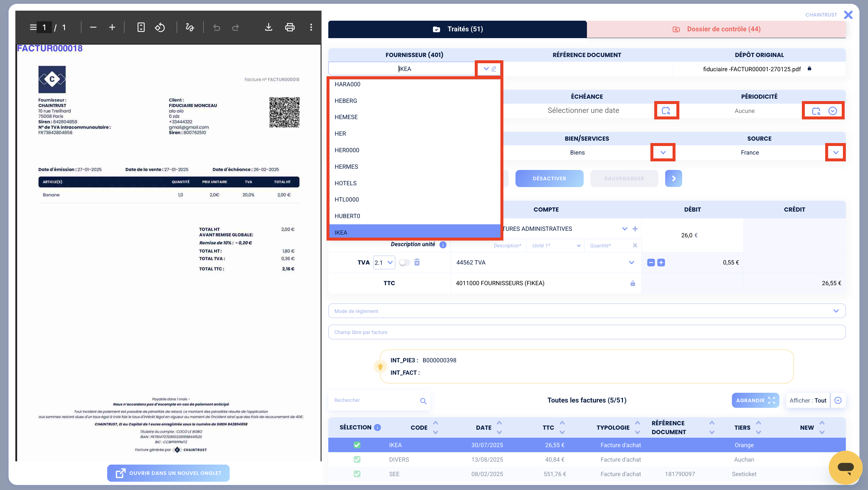
Task: Toggle the TVA switch off or on
Action: (x=405, y=262)
